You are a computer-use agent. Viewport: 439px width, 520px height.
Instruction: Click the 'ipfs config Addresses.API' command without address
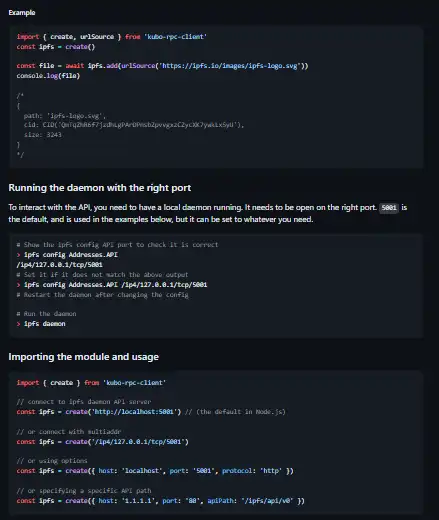click(71, 255)
